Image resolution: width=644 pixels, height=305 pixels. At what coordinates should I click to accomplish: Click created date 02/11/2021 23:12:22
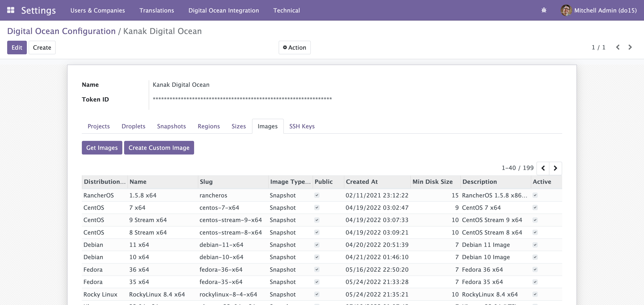point(377,195)
